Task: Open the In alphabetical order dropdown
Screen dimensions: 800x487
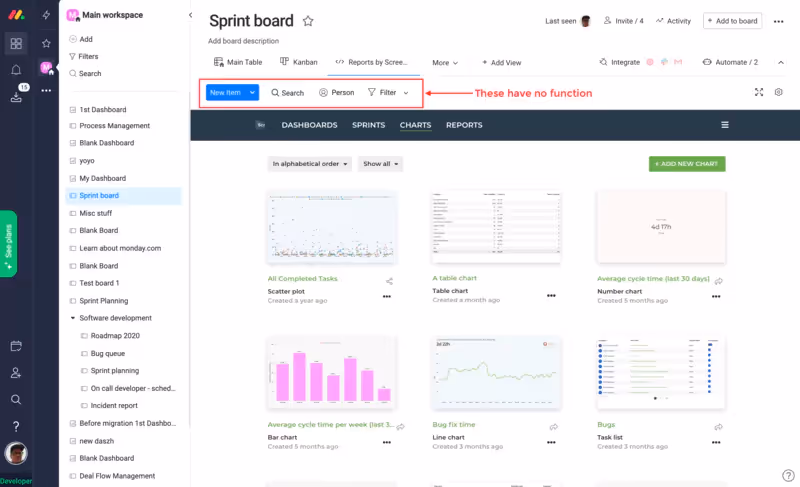Action: coord(310,164)
